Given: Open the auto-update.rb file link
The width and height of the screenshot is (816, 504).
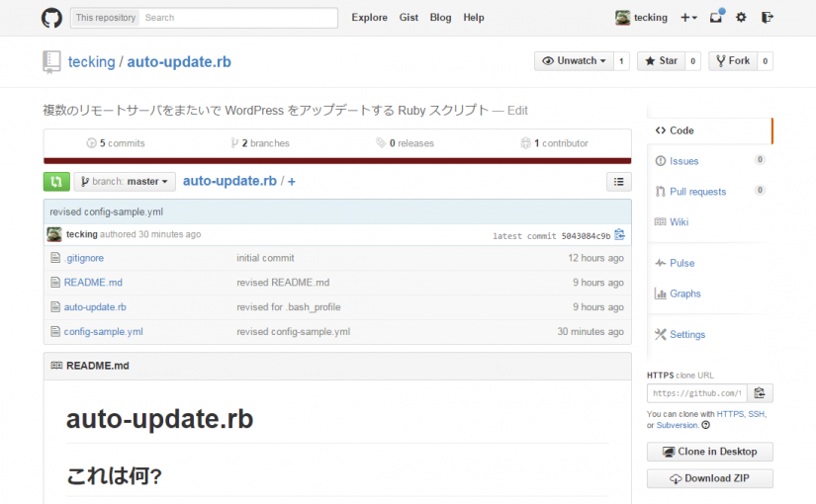Looking at the screenshot, I should coord(95,307).
